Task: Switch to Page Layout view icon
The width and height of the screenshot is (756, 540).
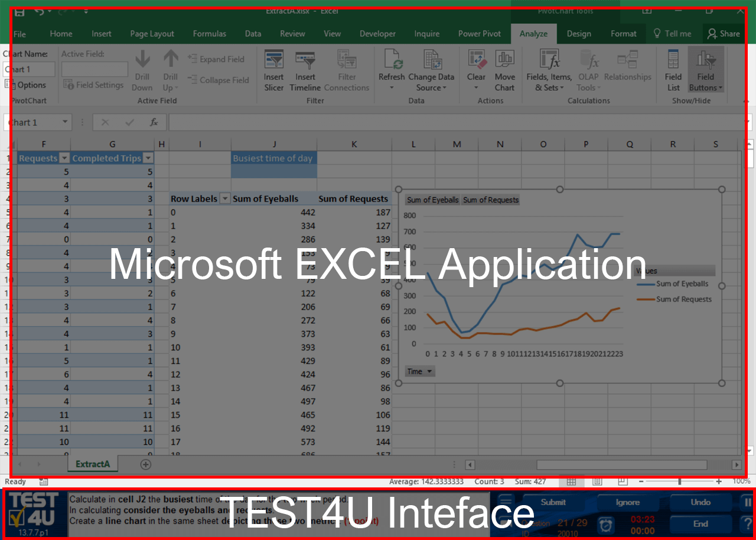Action: [597, 482]
